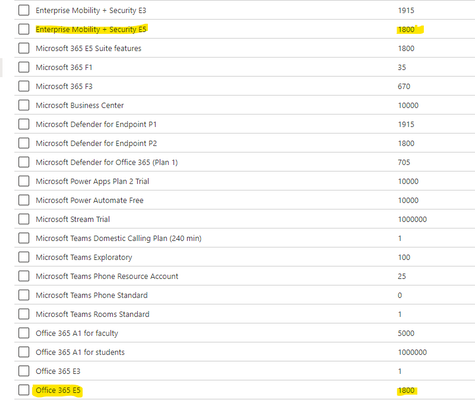Click highlighted 1800 count for Enterprise Mobility E5
This screenshot has height=400, width=475.
click(x=406, y=29)
